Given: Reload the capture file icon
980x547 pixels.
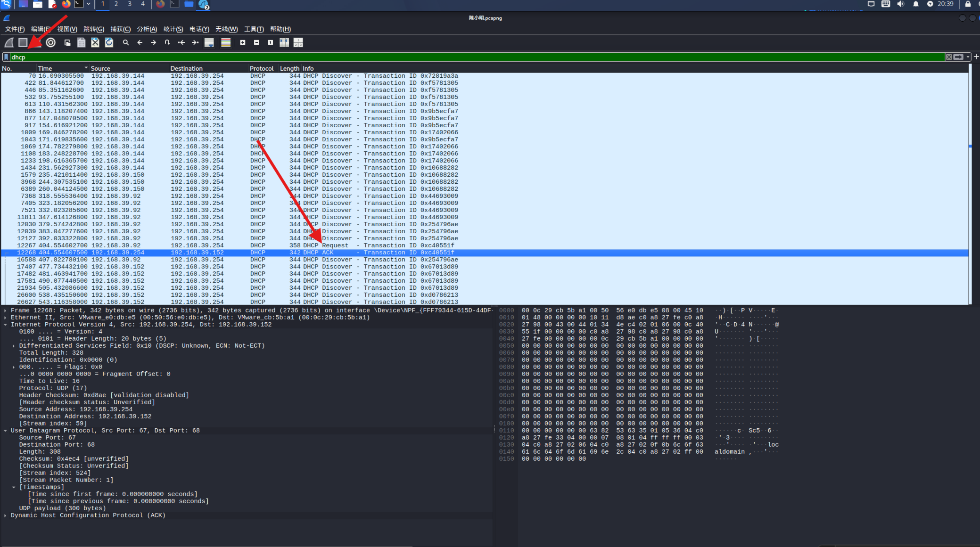Looking at the screenshot, I should [109, 42].
